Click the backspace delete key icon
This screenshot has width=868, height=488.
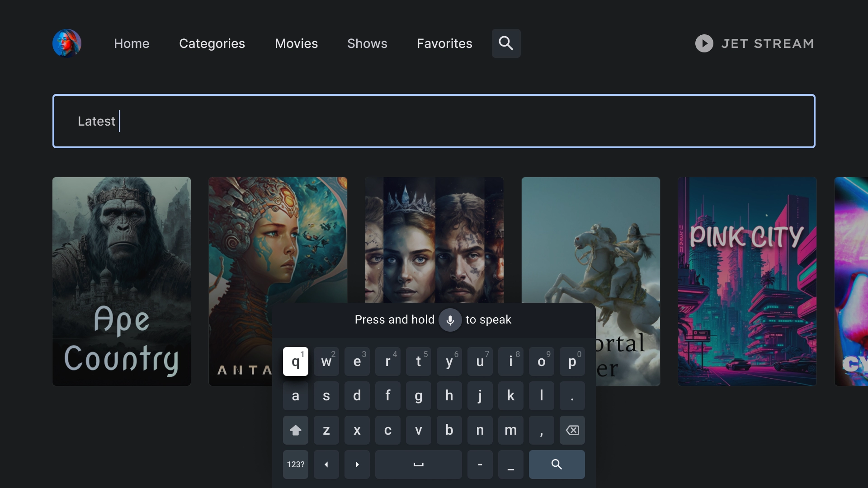tap(571, 430)
